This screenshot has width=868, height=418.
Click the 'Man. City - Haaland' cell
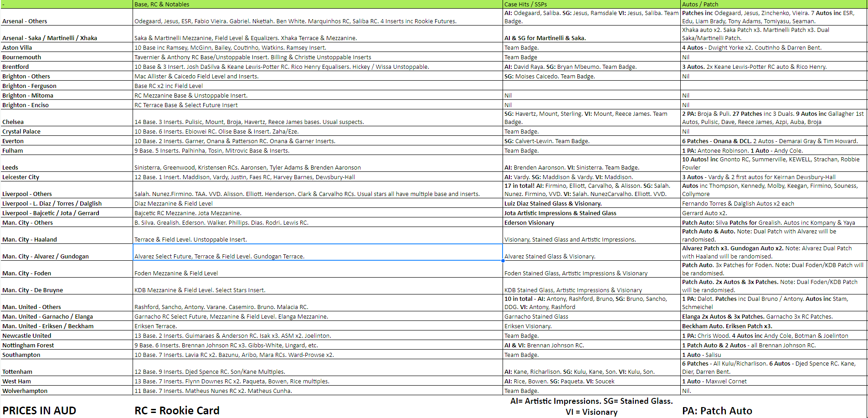point(67,235)
